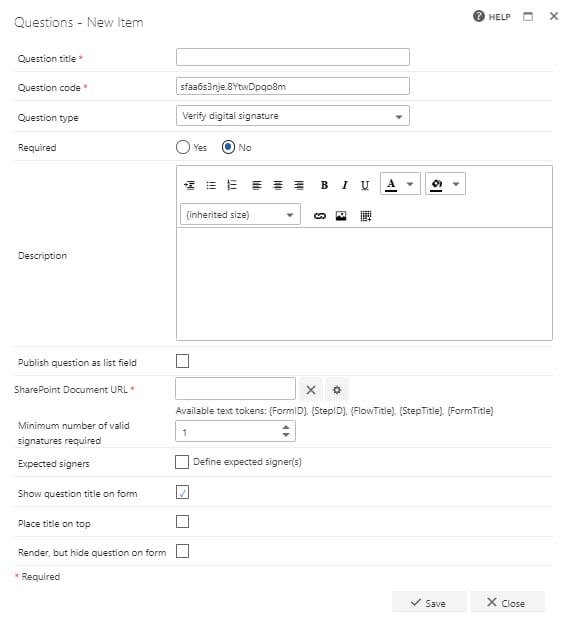This screenshot has width=569, height=618.
Task: Click inside the Description text area
Action: tap(364, 284)
